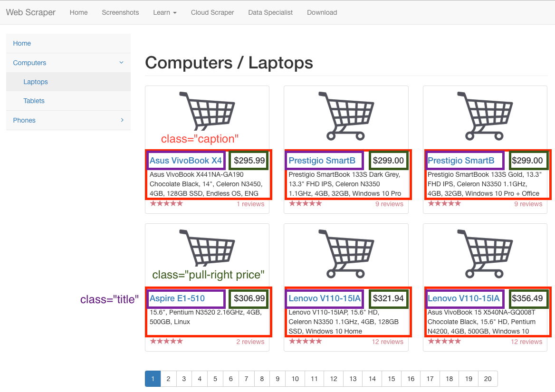Click the $306.99 price

point(249,298)
